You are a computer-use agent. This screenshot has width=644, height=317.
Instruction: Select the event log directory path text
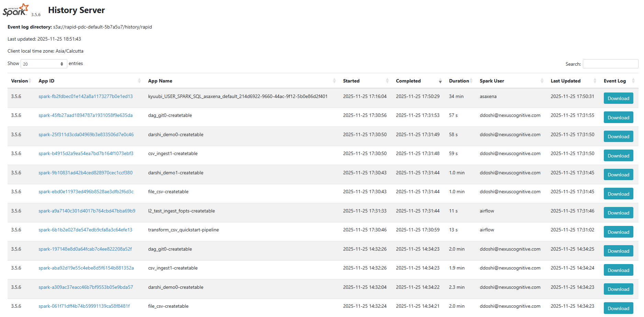click(x=102, y=27)
